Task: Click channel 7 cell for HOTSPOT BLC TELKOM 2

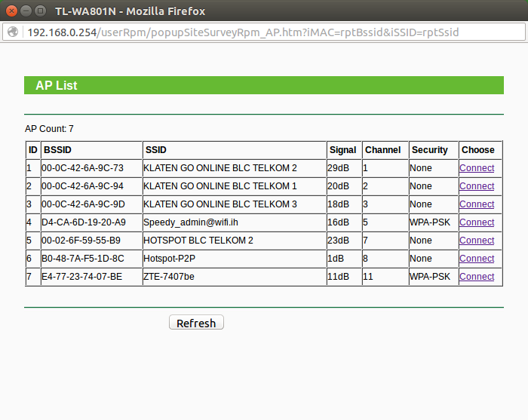Action: 385,241
